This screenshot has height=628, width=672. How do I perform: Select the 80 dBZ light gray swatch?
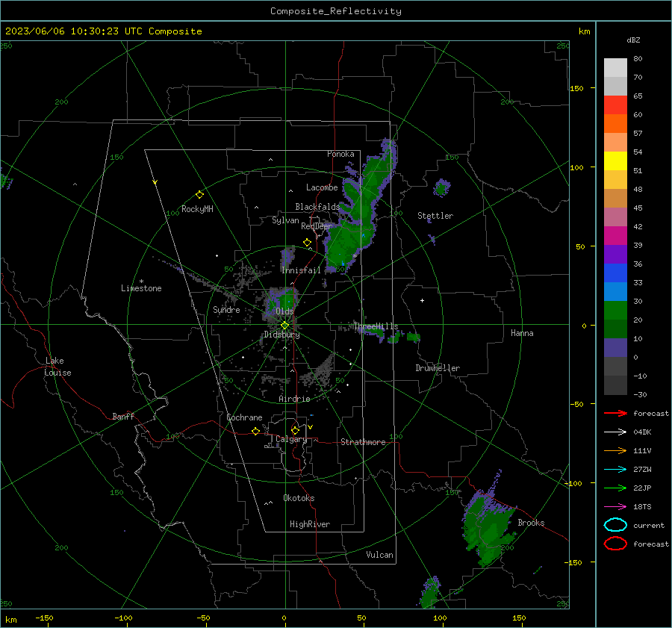point(615,67)
